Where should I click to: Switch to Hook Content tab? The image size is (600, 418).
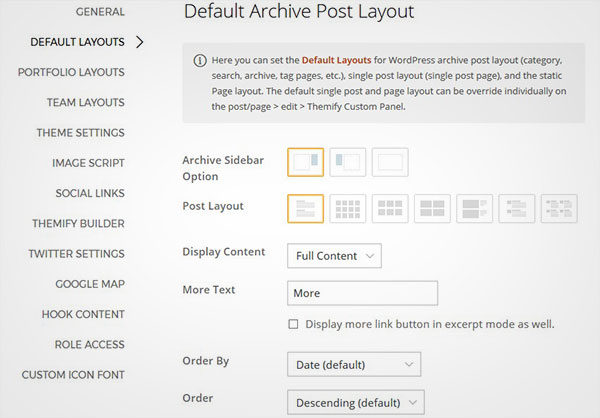point(83,314)
